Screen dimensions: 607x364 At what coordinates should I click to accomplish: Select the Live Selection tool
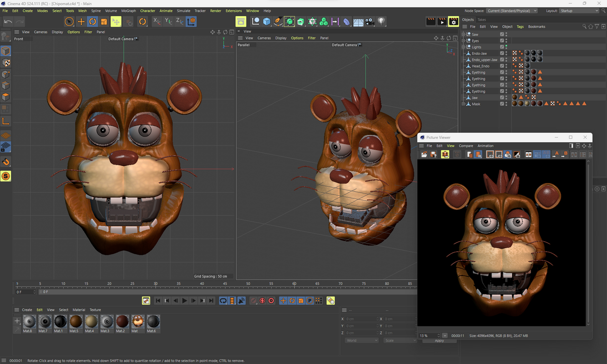pyautogui.click(x=69, y=21)
